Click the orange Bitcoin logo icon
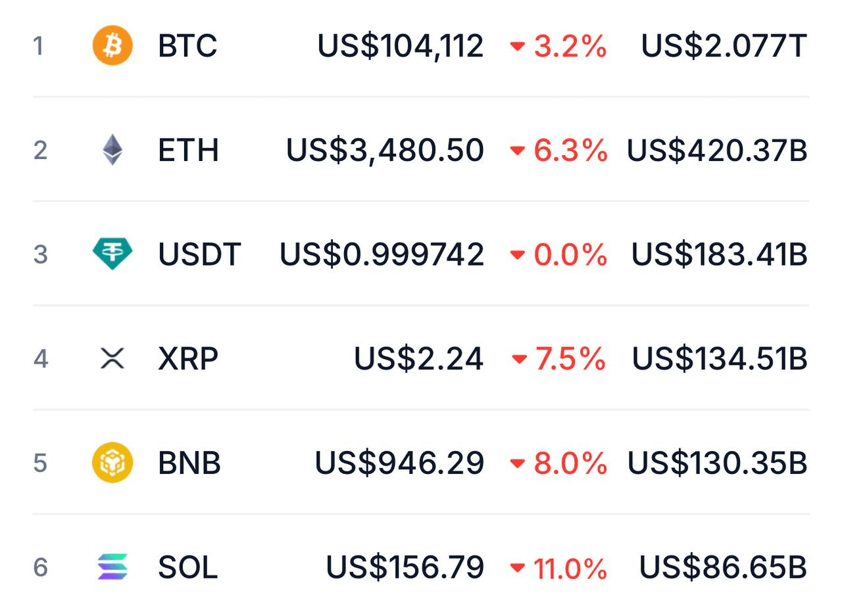 pyautogui.click(x=112, y=46)
